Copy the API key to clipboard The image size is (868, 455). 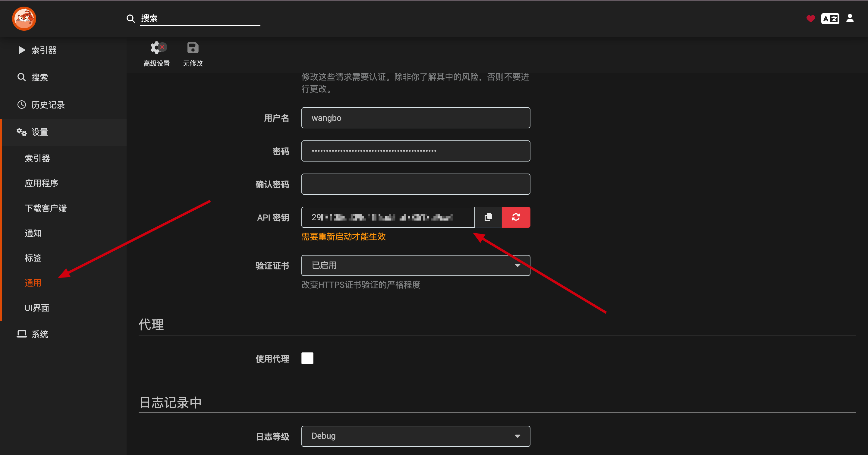coord(488,217)
